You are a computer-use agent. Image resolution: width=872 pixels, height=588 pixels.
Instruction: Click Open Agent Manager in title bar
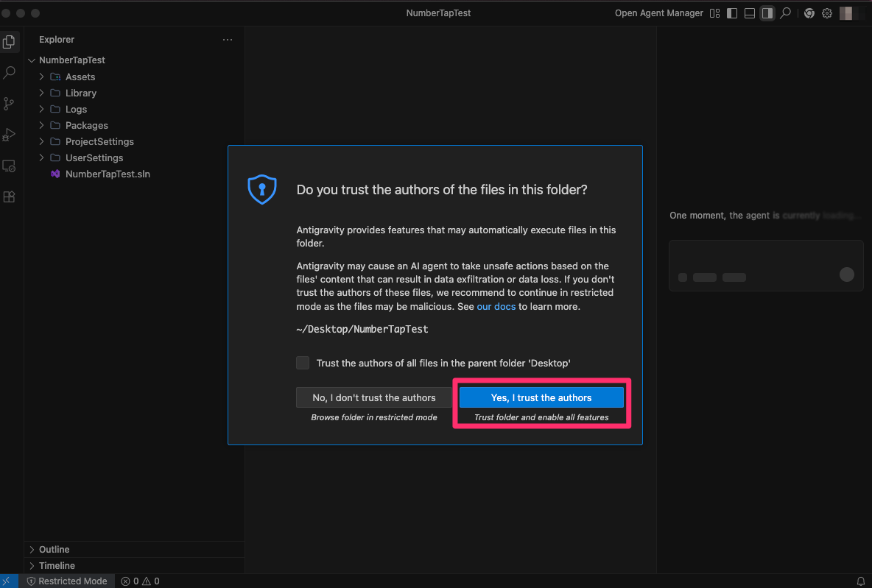click(658, 13)
